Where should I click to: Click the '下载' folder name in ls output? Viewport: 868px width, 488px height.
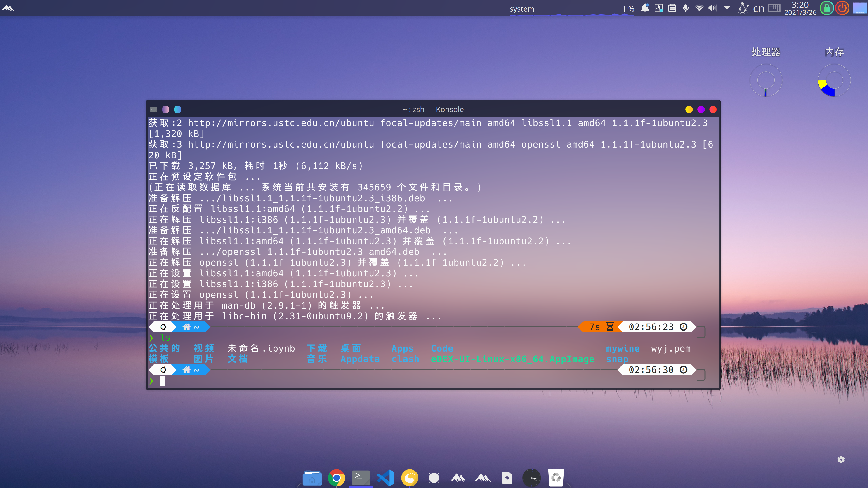click(317, 348)
